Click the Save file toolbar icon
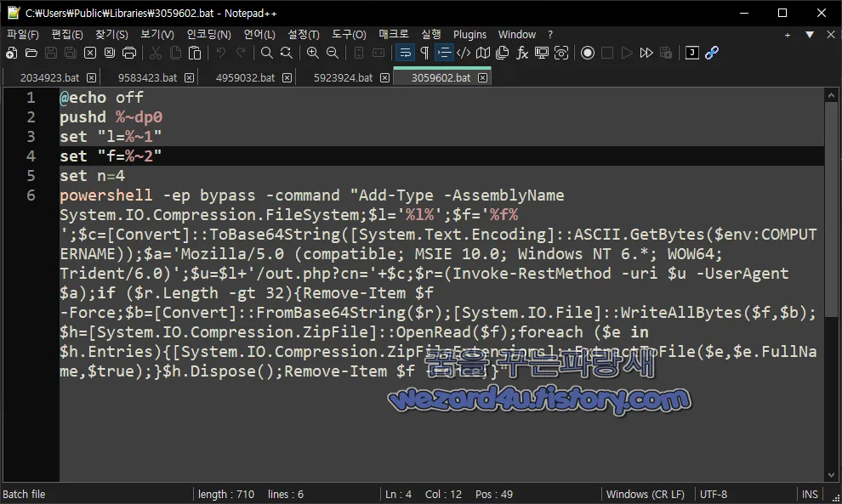Viewport: 842px width, 504px height. 51,53
